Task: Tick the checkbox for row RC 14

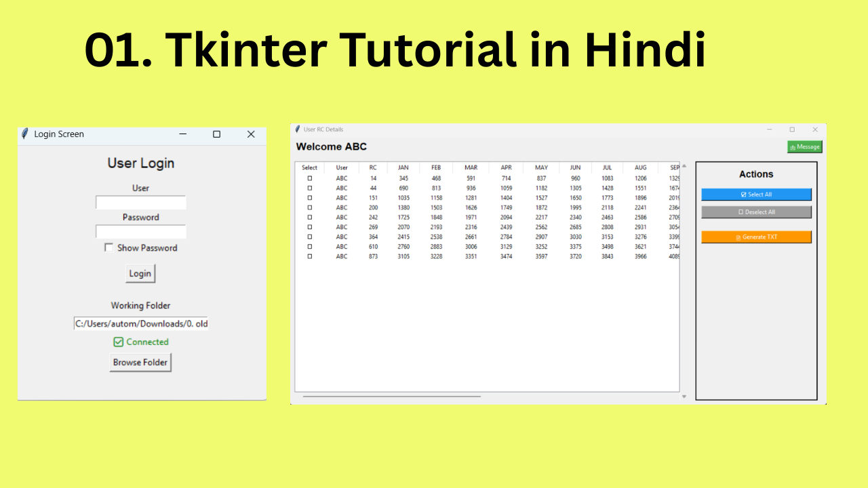Action: 310,178
